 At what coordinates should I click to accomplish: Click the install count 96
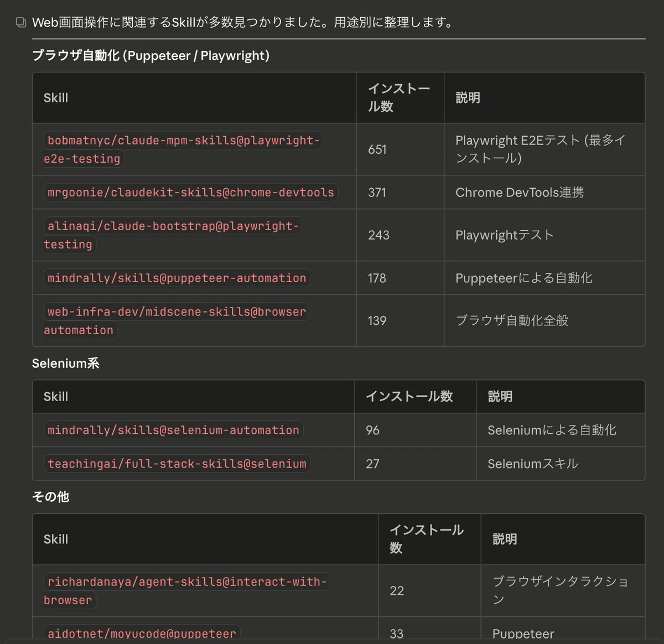(x=373, y=430)
